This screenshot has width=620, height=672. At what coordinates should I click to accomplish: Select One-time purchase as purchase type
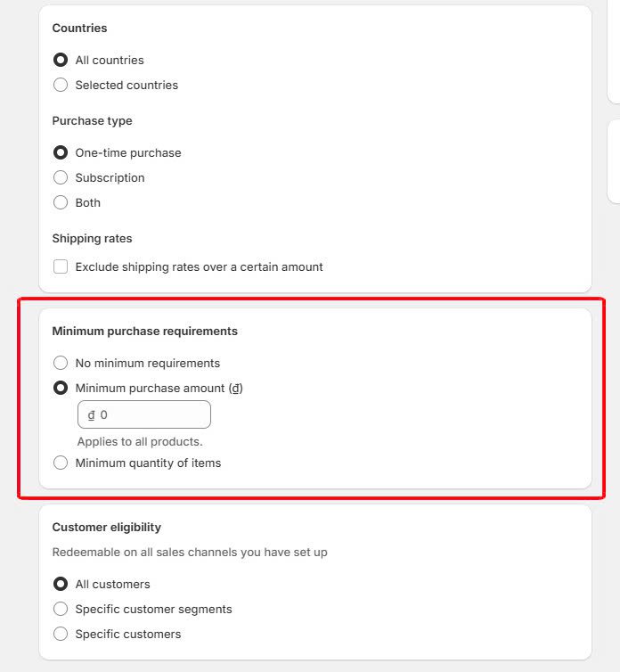pyautogui.click(x=61, y=152)
